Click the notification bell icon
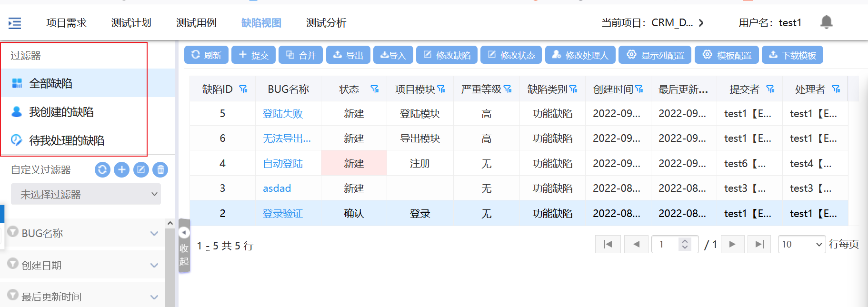Screen dimensions: 868x307 (826, 22)
